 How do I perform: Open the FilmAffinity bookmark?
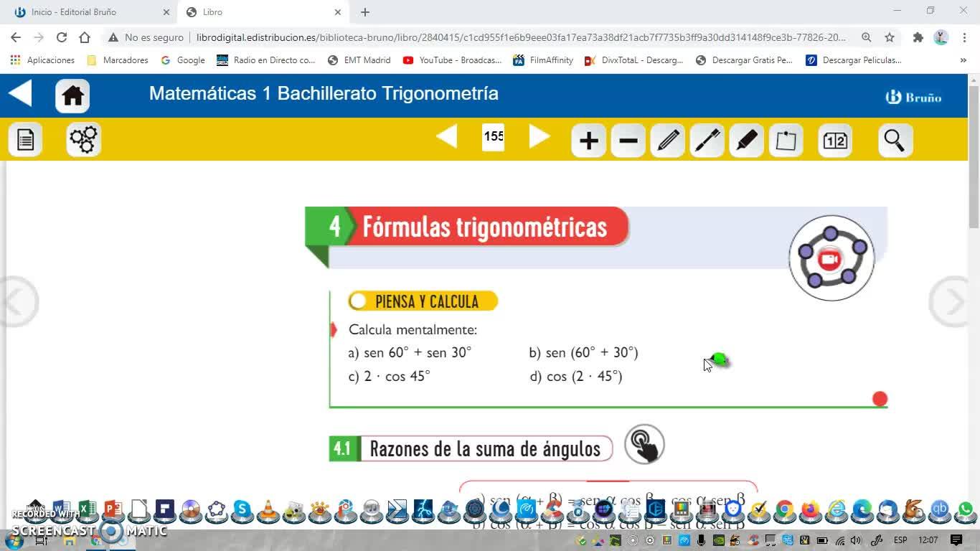[543, 60]
